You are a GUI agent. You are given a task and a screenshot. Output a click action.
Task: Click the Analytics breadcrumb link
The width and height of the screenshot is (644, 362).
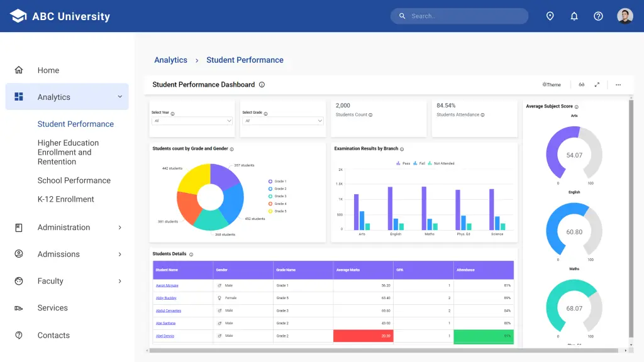170,60
